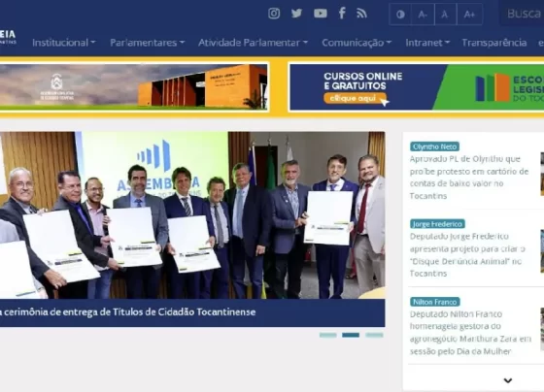Decrease font size with A- button
The width and height of the screenshot is (544, 392).
pos(423,15)
